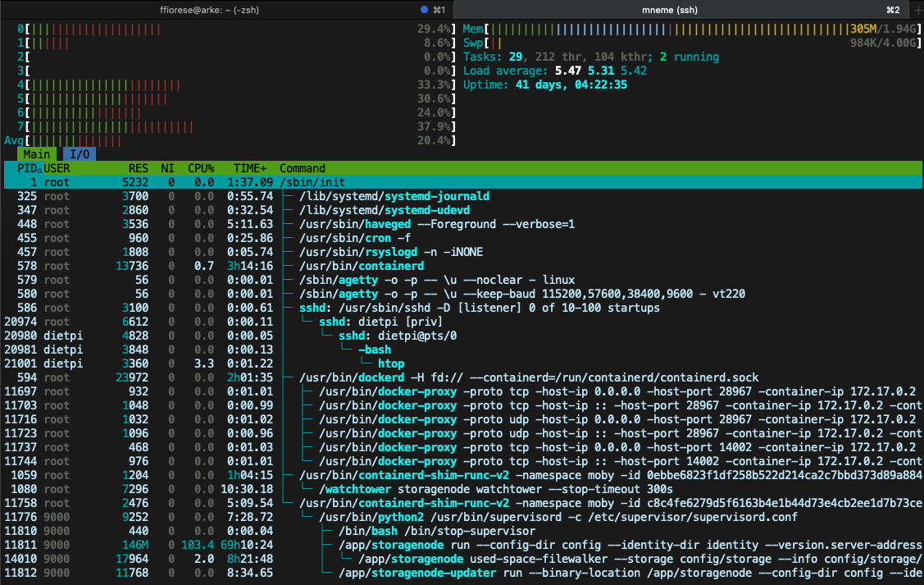This screenshot has height=585, width=924.
Task: Click the blue activity dot in first tab
Action: tap(424, 10)
